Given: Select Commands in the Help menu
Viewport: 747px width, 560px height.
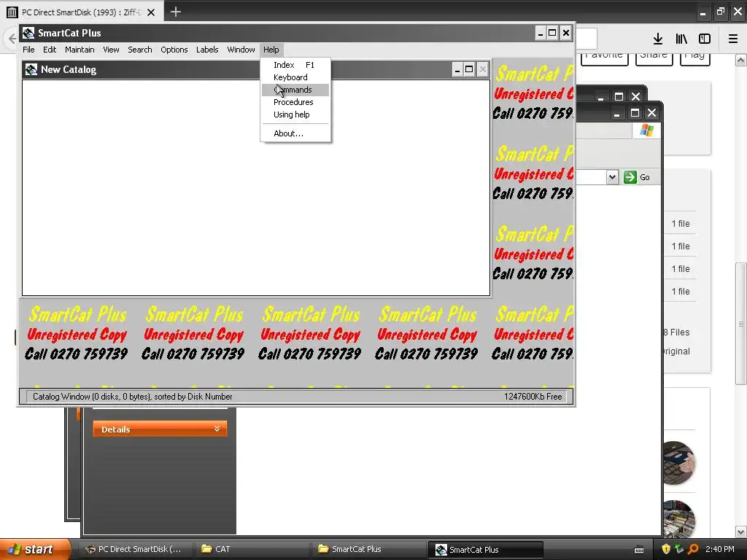Looking at the screenshot, I should click(295, 90).
